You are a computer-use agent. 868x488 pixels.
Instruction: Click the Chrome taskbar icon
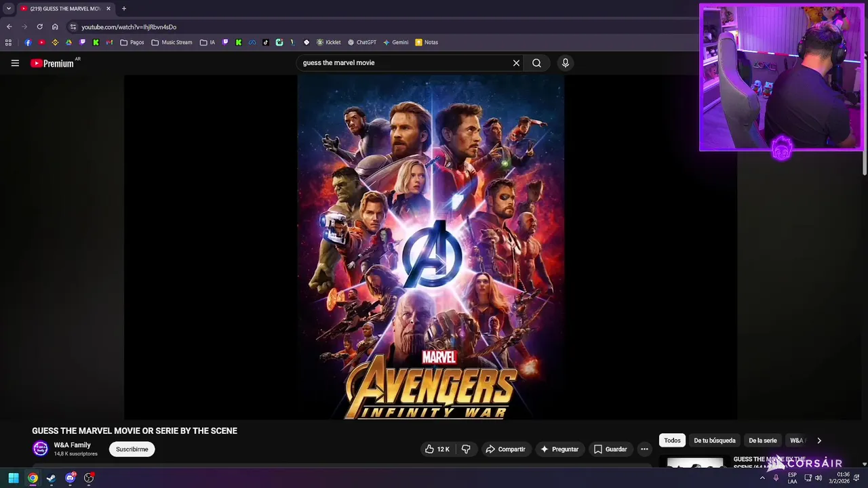click(33, 478)
